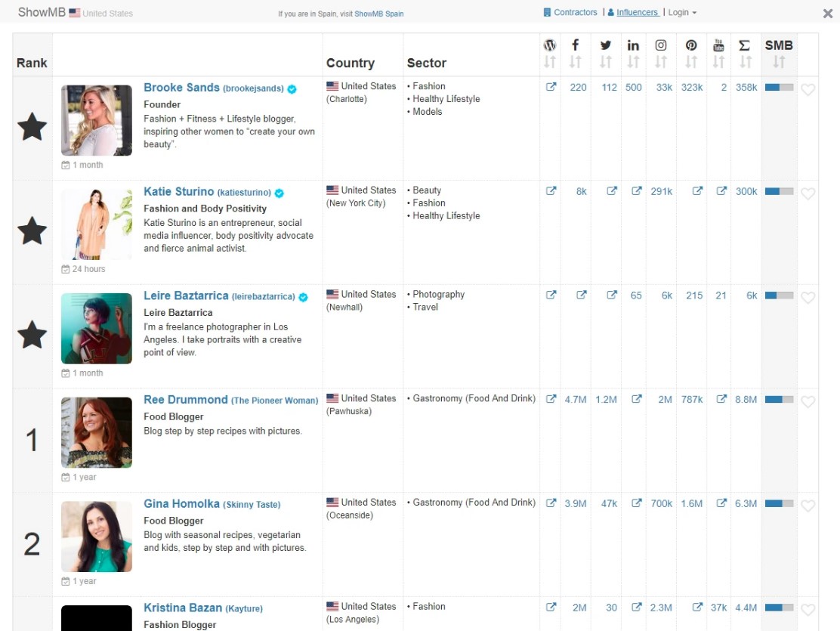Visit the ShowMB Spain link
The width and height of the screenshot is (840, 631).
(x=378, y=14)
